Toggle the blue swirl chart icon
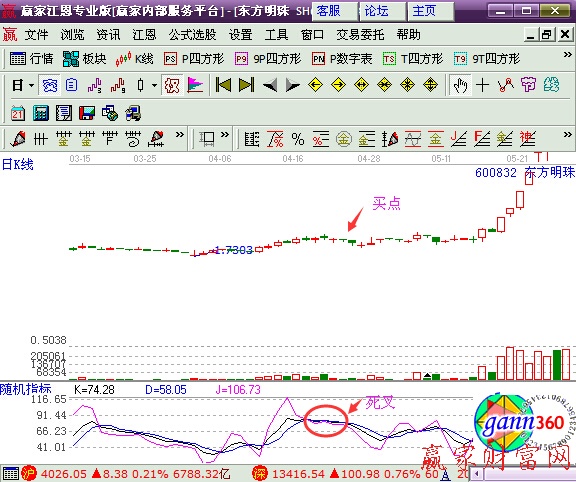 (x=50, y=85)
